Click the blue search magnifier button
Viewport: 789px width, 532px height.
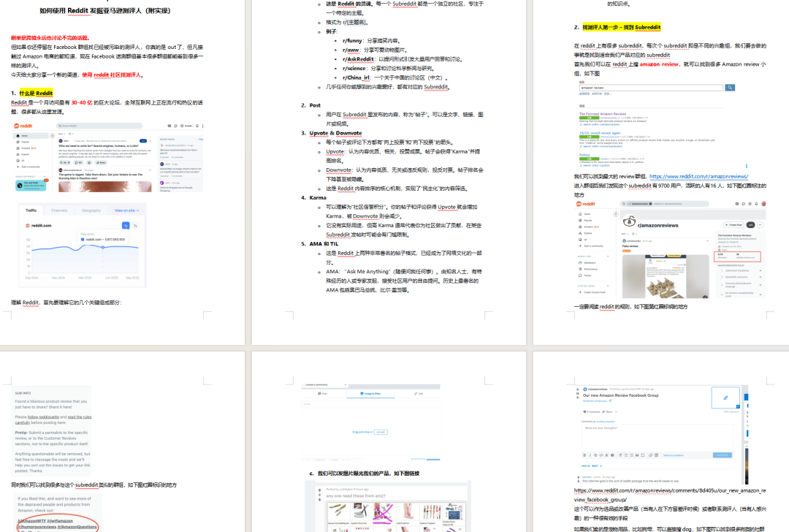click(729, 87)
